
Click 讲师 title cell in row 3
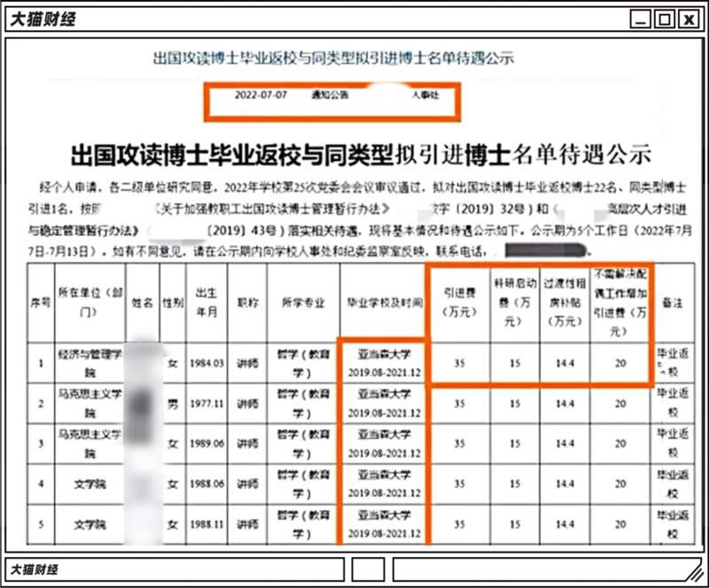(x=247, y=444)
